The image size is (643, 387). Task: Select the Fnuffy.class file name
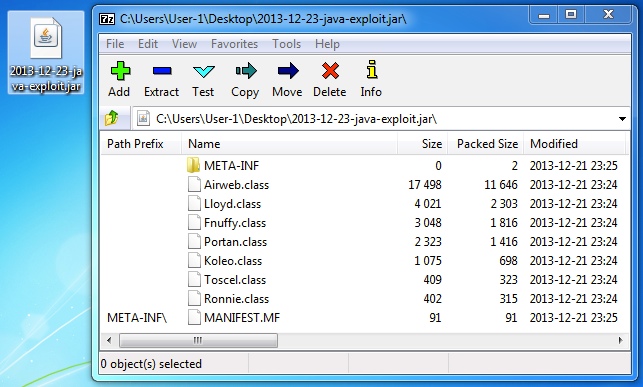(235, 223)
